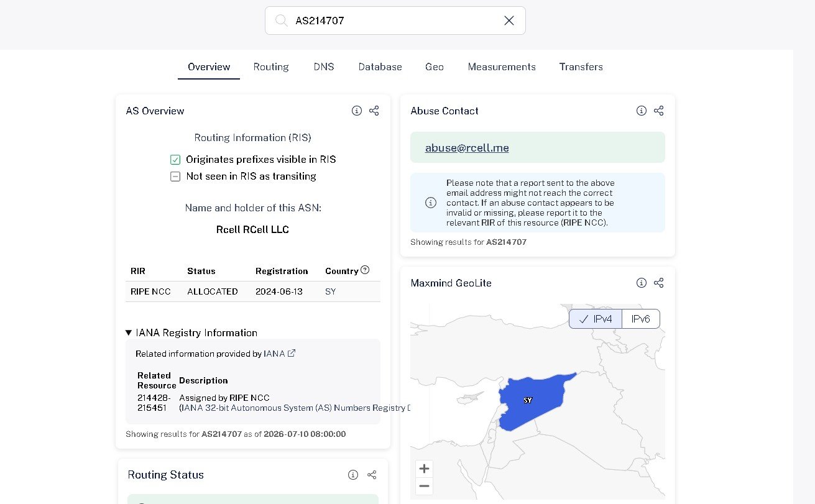The height and width of the screenshot is (504, 815).
Task: Click the Status column header
Action: click(x=201, y=271)
